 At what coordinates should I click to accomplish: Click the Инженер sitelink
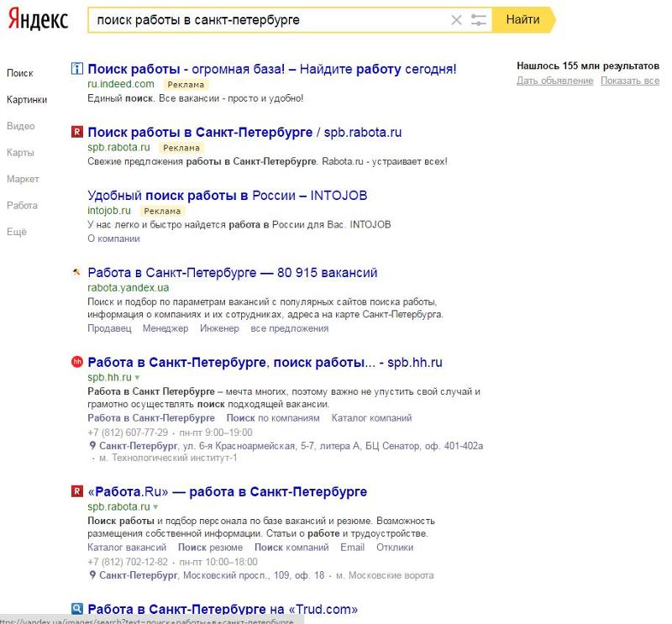coord(219,328)
